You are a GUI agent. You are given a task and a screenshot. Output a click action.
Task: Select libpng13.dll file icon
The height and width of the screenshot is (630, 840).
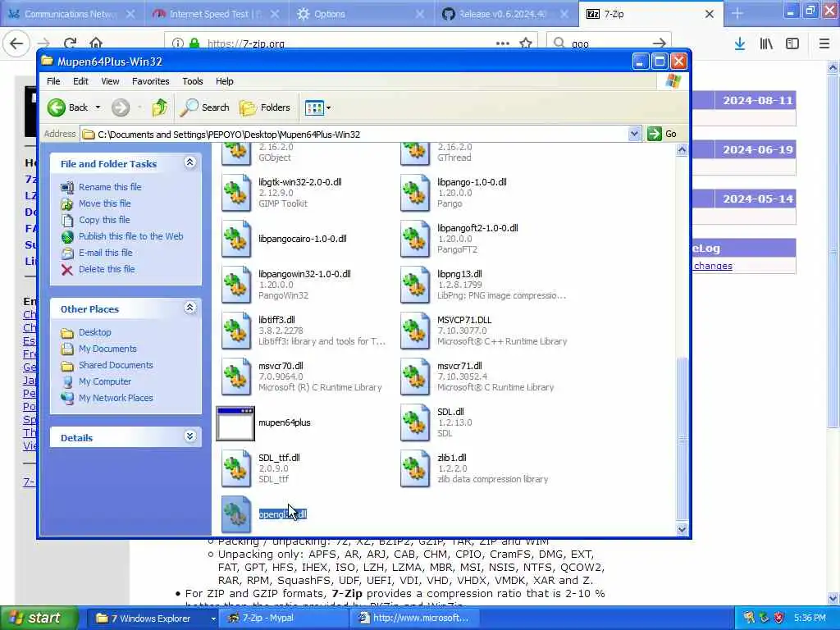[414, 285]
